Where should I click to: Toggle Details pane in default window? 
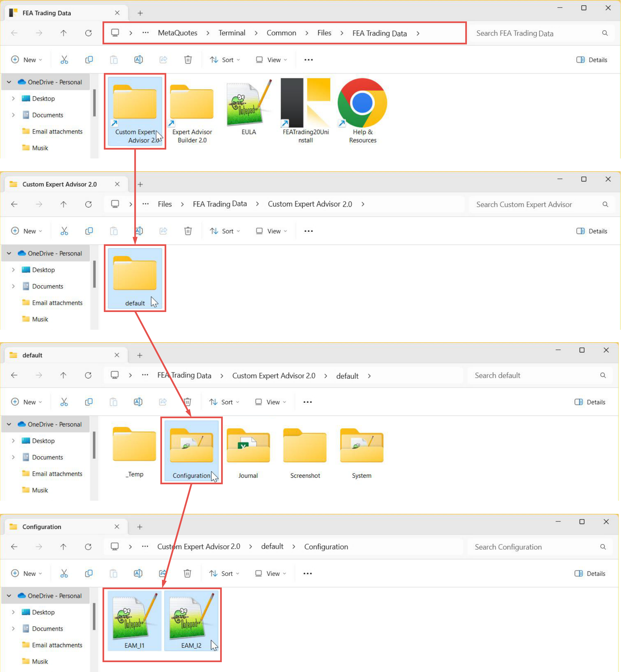pyautogui.click(x=590, y=402)
